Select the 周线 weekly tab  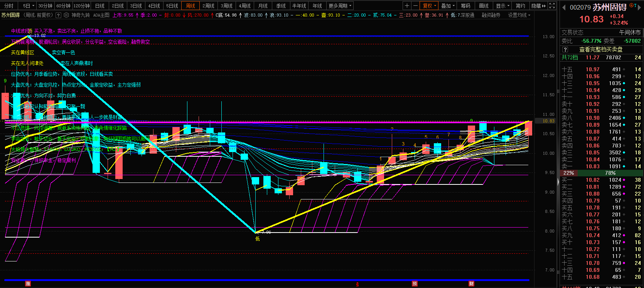coord(191,6)
